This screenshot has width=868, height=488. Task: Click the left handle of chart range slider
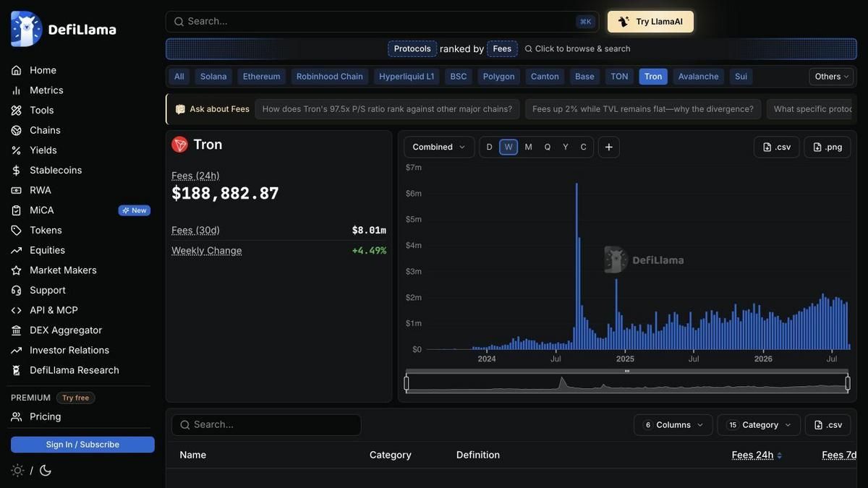(407, 383)
